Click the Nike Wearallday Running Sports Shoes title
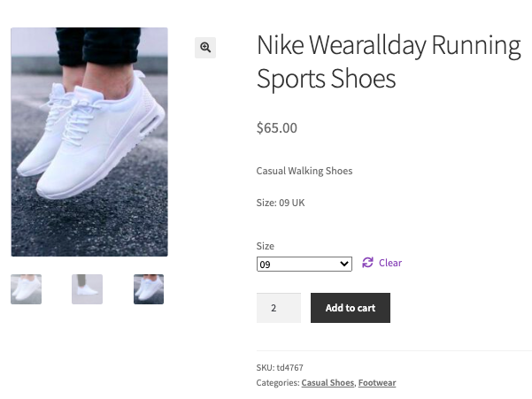532x399 pixels. tap(388, 62)
